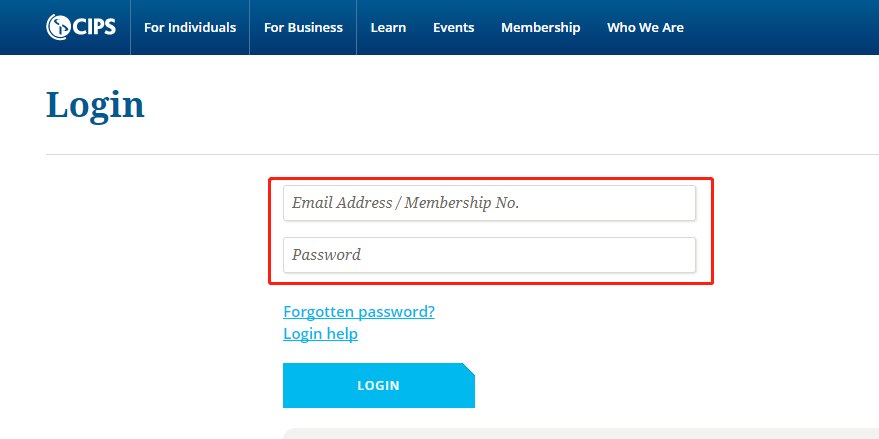
Task: Open the Membership nav item
Action: [540, 28]
